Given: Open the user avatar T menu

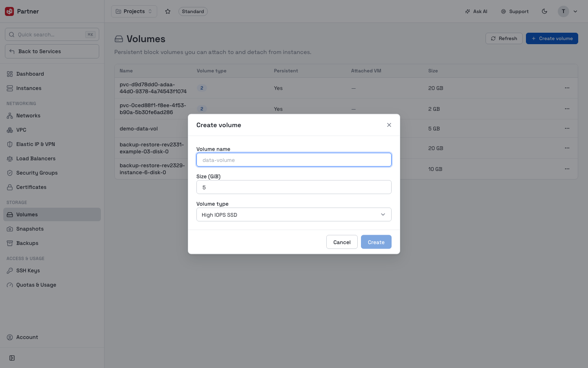Looking at the screenshot, I should 568,11.
